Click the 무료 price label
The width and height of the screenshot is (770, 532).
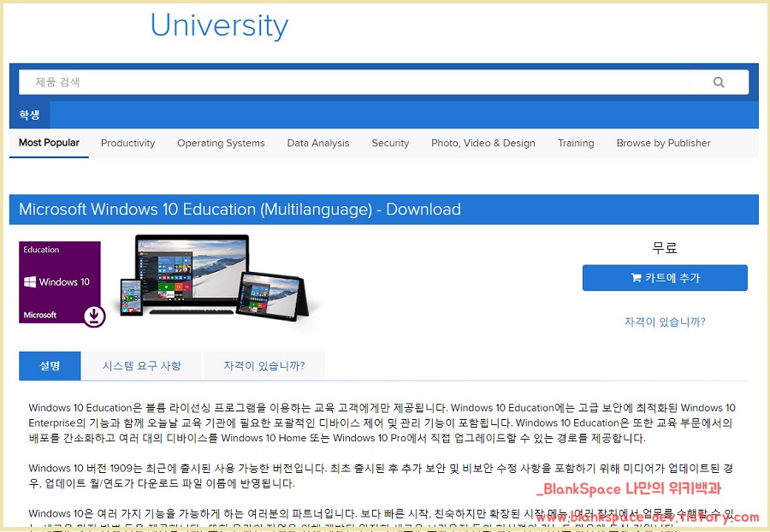point(665,248)
